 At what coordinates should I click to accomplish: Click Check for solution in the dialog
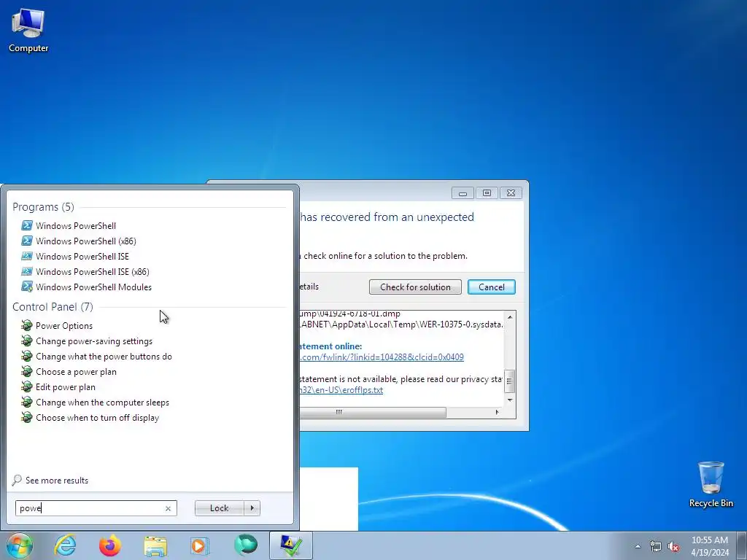pos(415,287)
